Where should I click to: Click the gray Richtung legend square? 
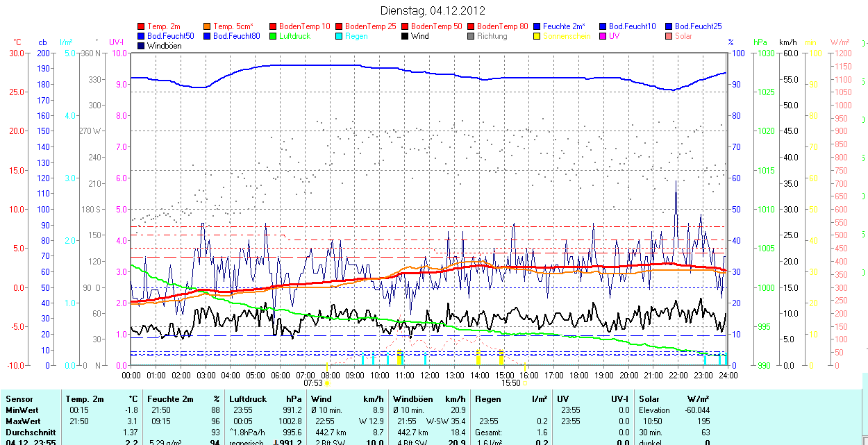coord(471,36)
